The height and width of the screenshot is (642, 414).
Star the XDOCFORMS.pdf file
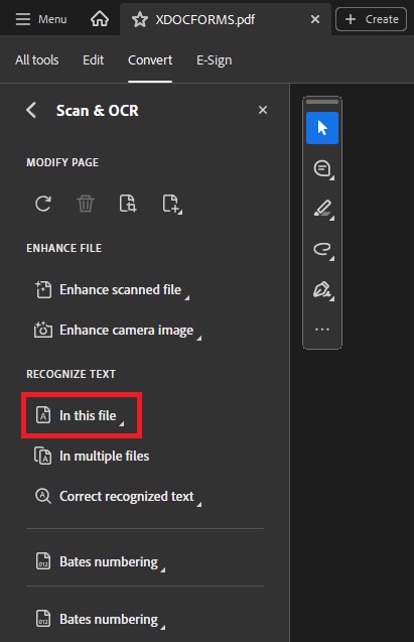(140, 19)
